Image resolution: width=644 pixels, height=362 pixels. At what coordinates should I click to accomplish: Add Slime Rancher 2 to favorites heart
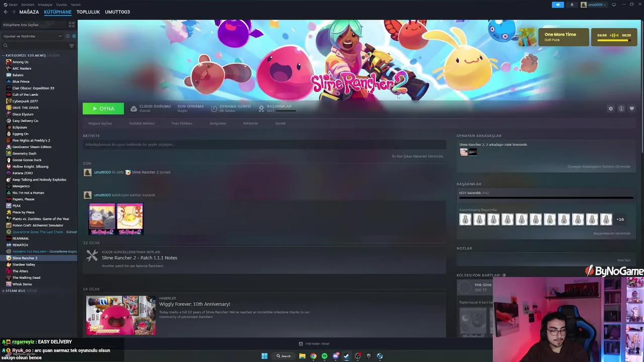click(x=632, y=109)
